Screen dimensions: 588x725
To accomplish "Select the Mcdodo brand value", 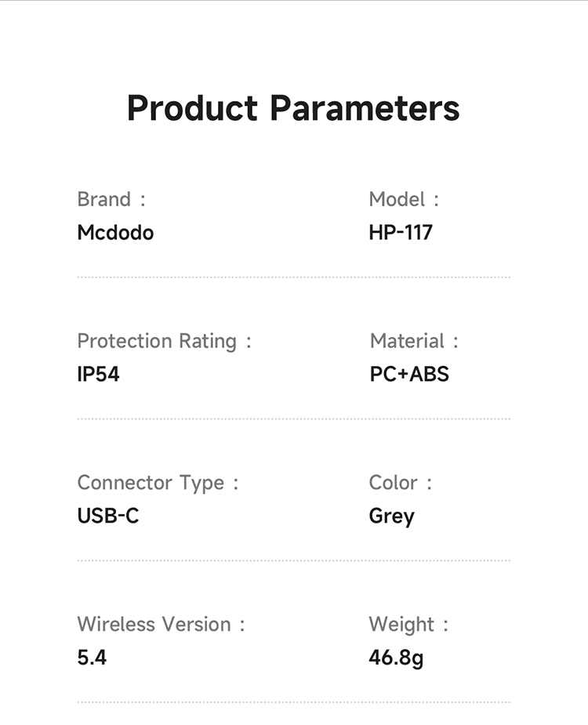I will [x=115, y=233].
